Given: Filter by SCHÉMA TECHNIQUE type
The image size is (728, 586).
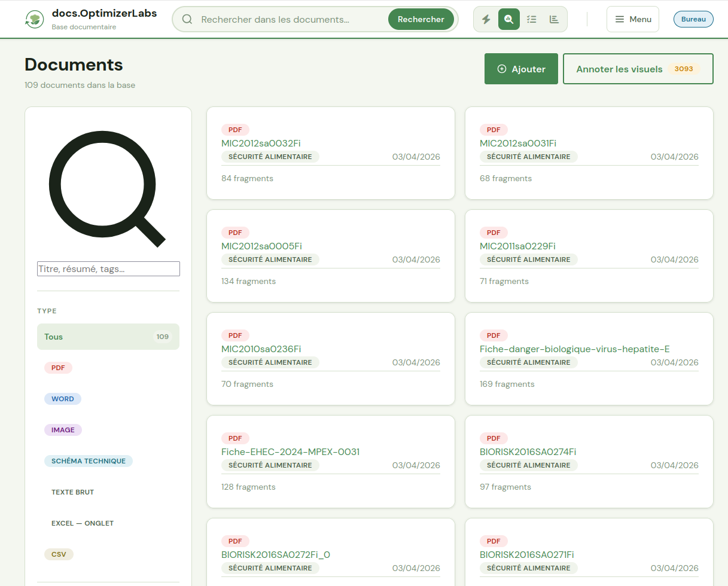Looking at the screenshot, I should pos(88,461).
